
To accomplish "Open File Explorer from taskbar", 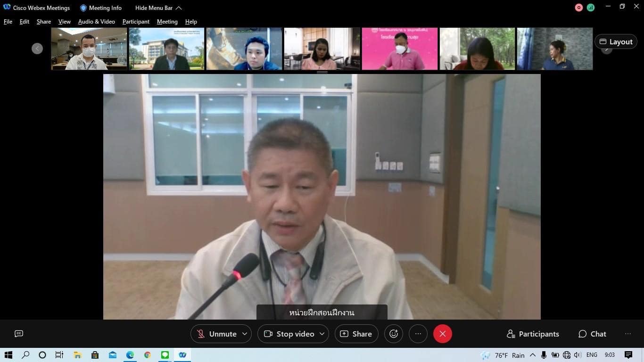I will tap(77, 355).
